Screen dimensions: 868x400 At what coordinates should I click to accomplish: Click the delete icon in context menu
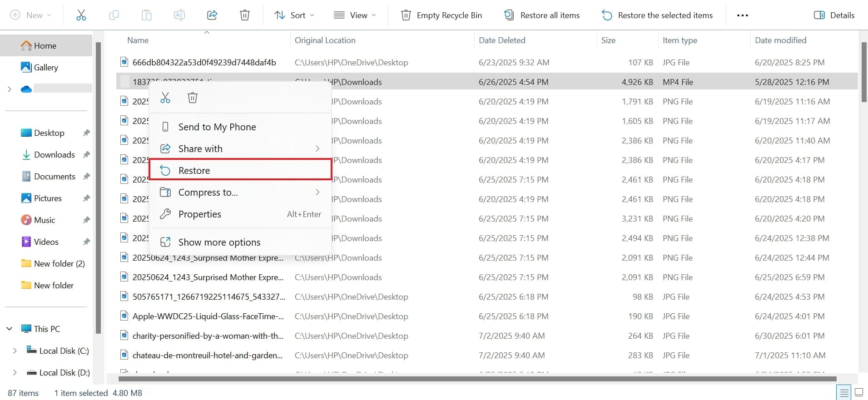coord(193,98)
